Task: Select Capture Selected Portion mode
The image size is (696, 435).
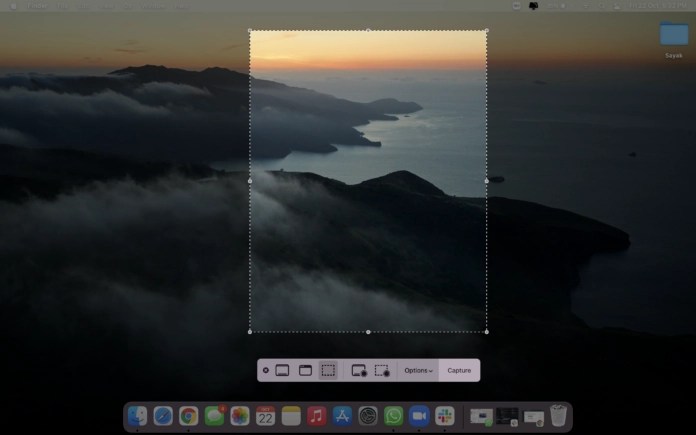Action: coord(328,370)
